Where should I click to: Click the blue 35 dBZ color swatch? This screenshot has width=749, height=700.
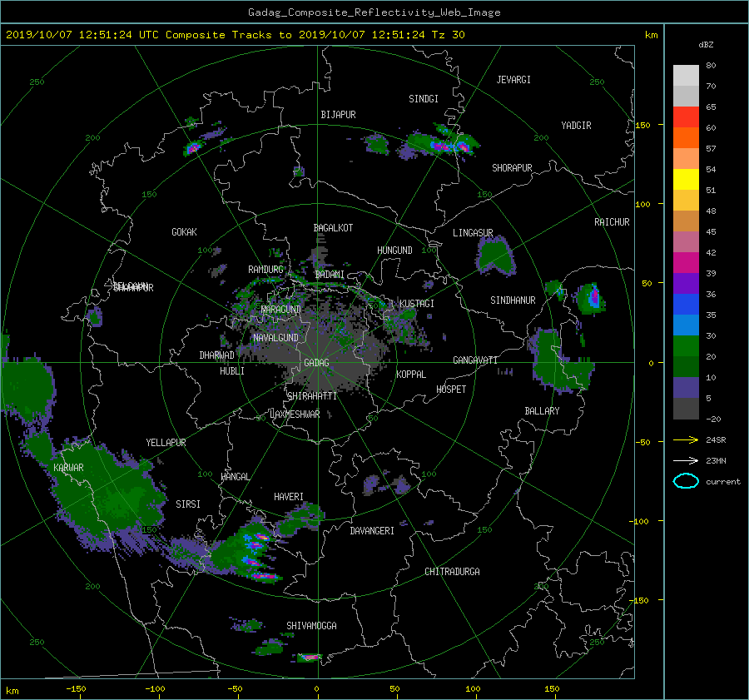point(686,305)
